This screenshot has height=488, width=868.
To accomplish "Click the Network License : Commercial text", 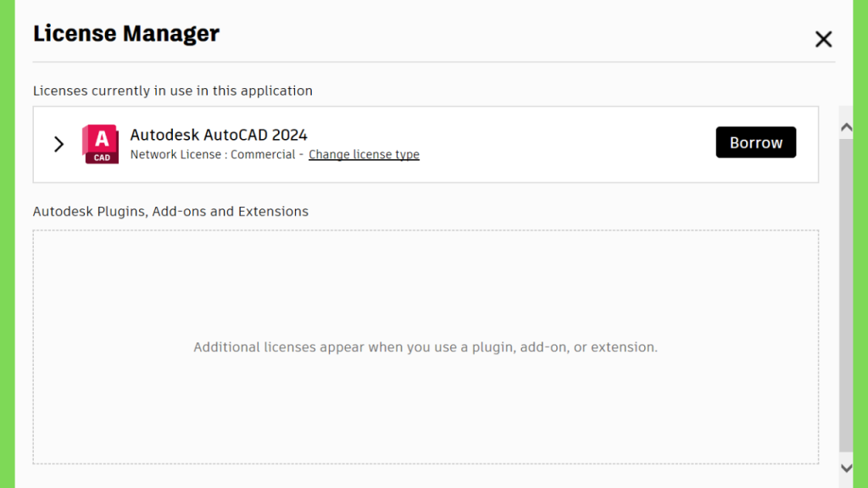I will (213, 154).
